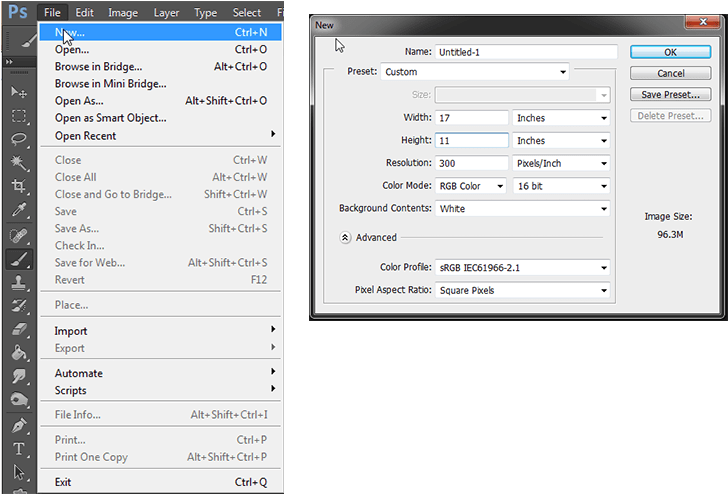The width and height of the screenshot is (728, 494).
Task: Open the Height units dropdown
Action: pos(561,141)
